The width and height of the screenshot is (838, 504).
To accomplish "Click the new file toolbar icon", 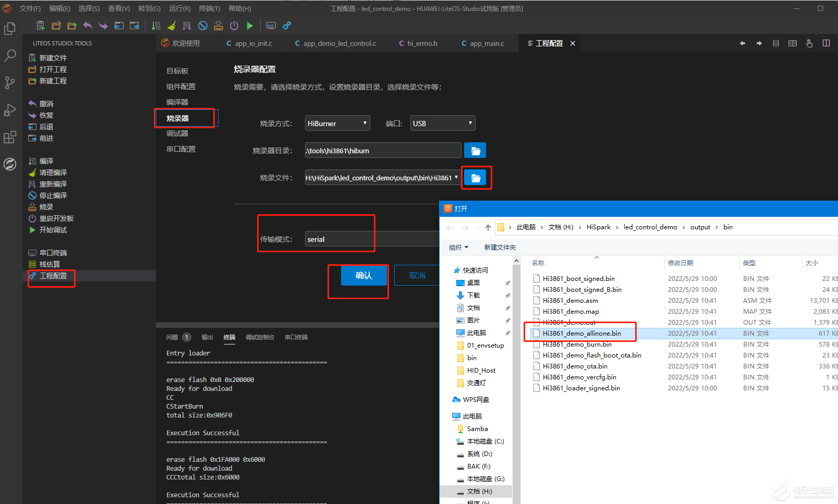I will (41, 26).
